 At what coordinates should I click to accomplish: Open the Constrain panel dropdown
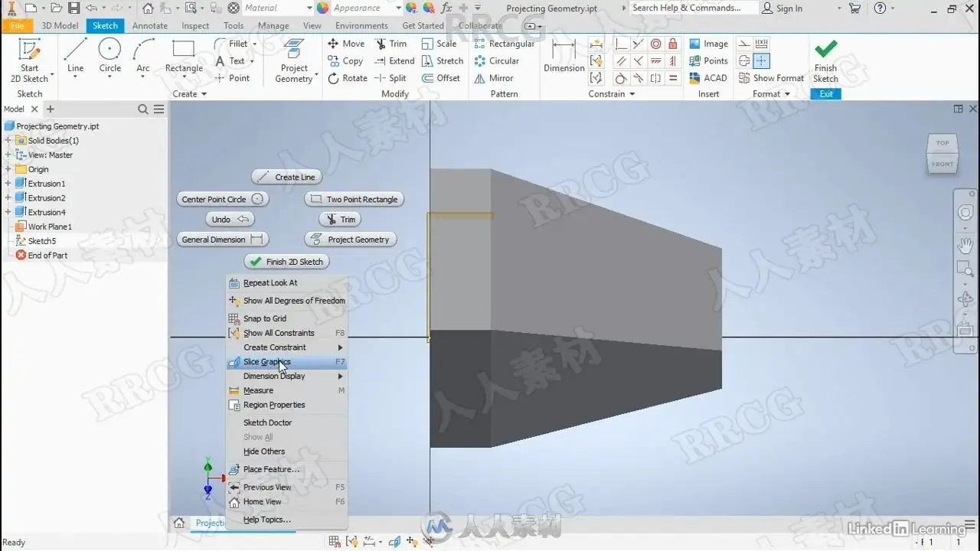[x=632, y=94]
